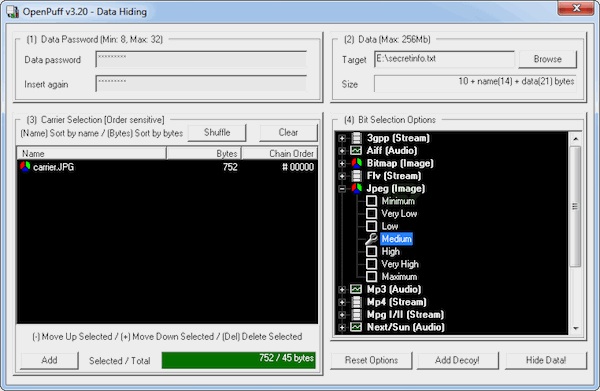Click the Jpeg (Image) color icon
600x391 pixels.
tap(356, 188)
